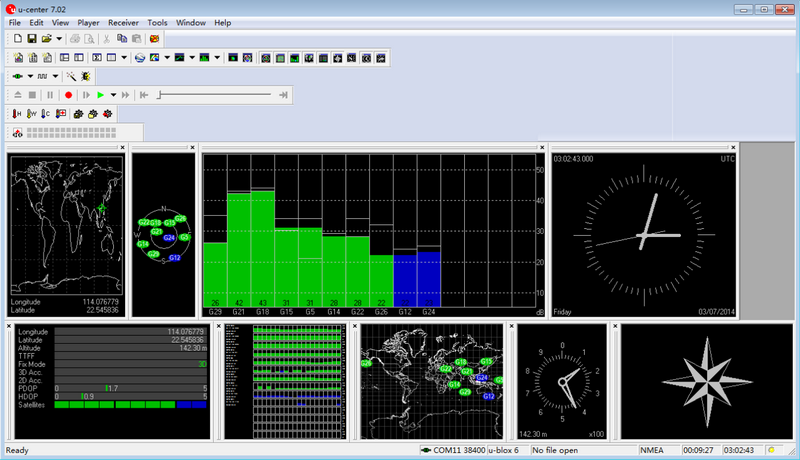800x460 pixels.
Task: Click the Save icon in toolbar
Action: (x=32, y=38)
